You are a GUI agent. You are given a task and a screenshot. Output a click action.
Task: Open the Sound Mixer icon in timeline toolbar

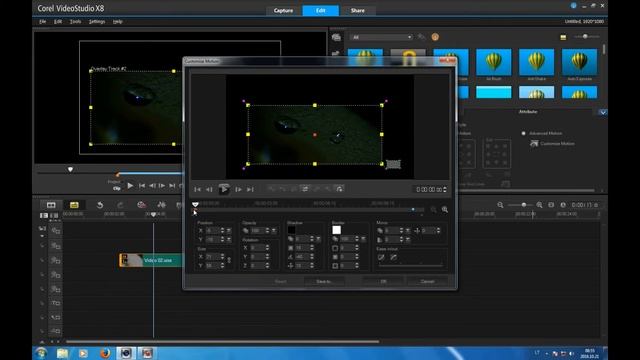[161, 205]
